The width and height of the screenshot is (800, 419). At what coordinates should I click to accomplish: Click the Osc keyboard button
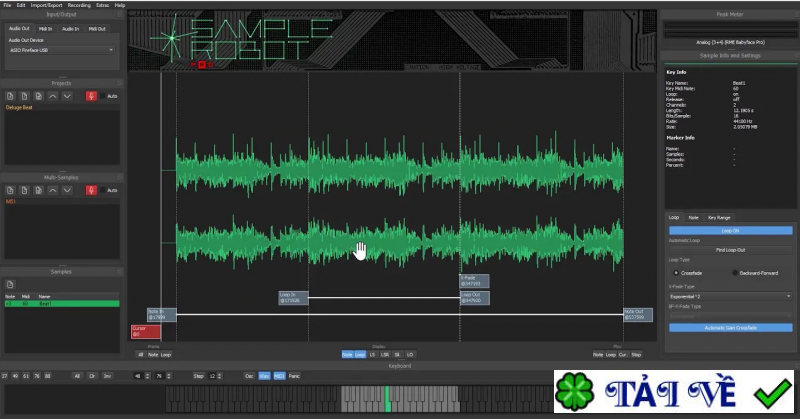tap(249, 376)
